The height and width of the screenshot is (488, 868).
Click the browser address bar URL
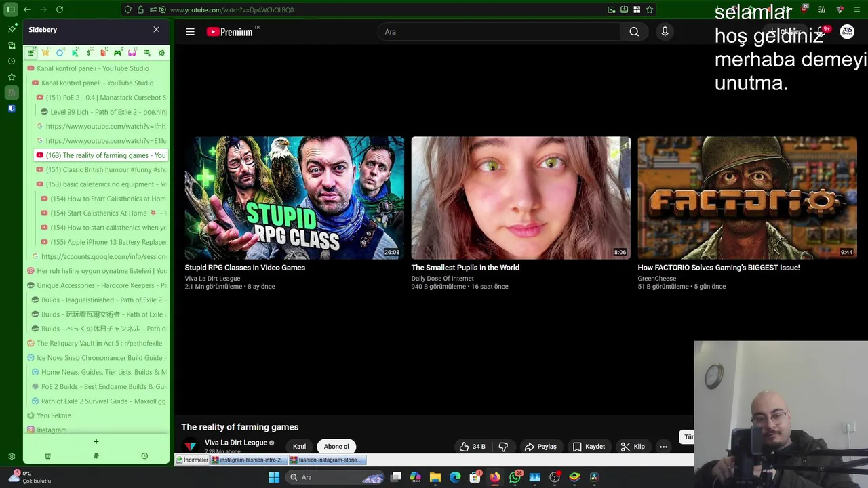pos(232,9)
